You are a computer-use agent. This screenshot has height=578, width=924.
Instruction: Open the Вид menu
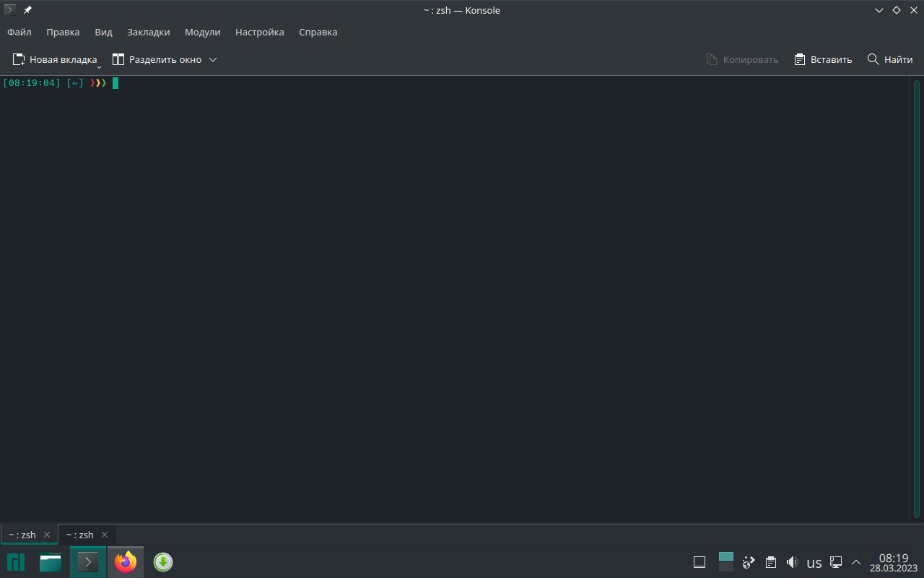point(103,32)
